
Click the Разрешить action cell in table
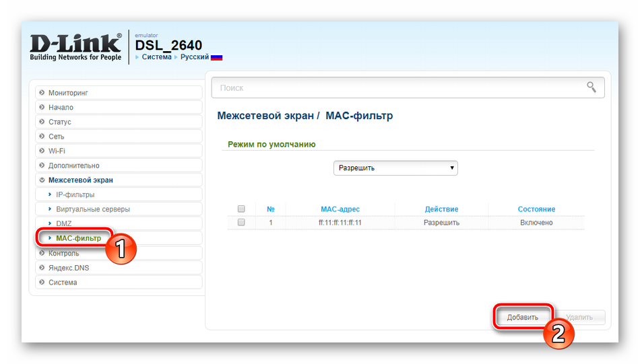click(x=441, y=223)
